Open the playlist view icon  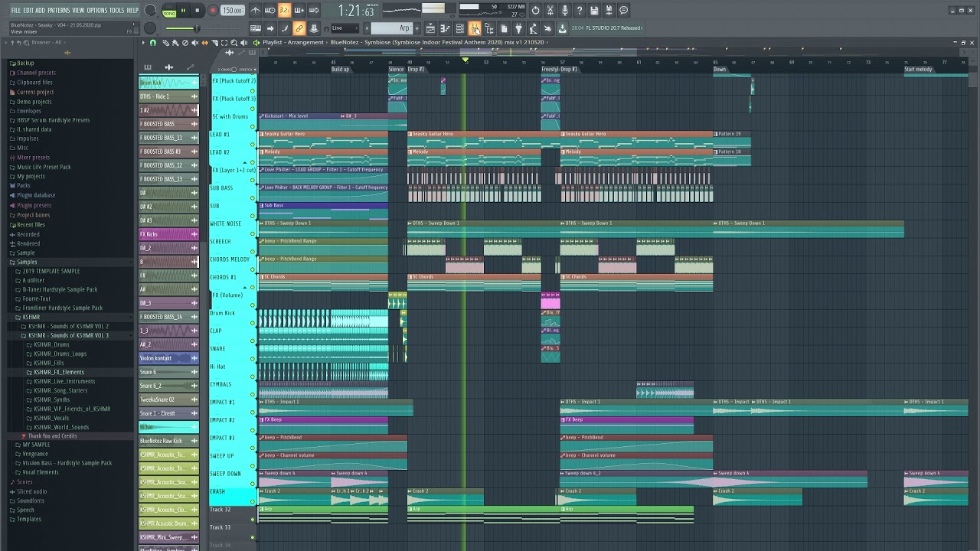[430, 28]
